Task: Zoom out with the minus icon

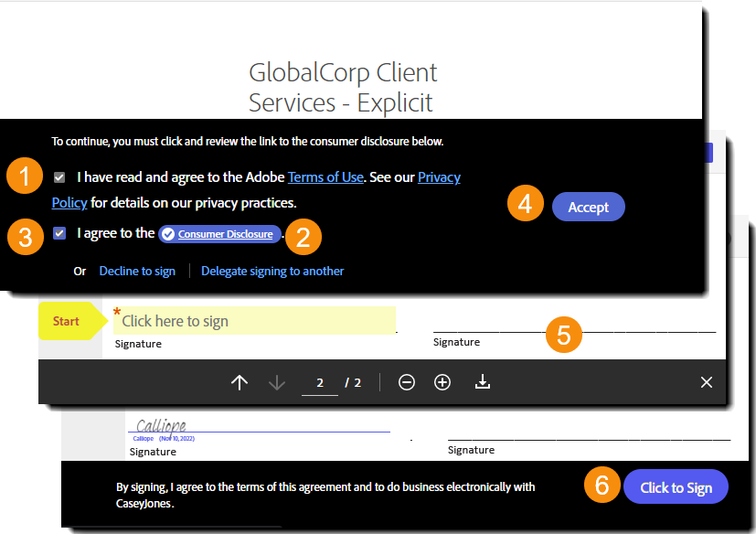Action: tap(407, 382)
